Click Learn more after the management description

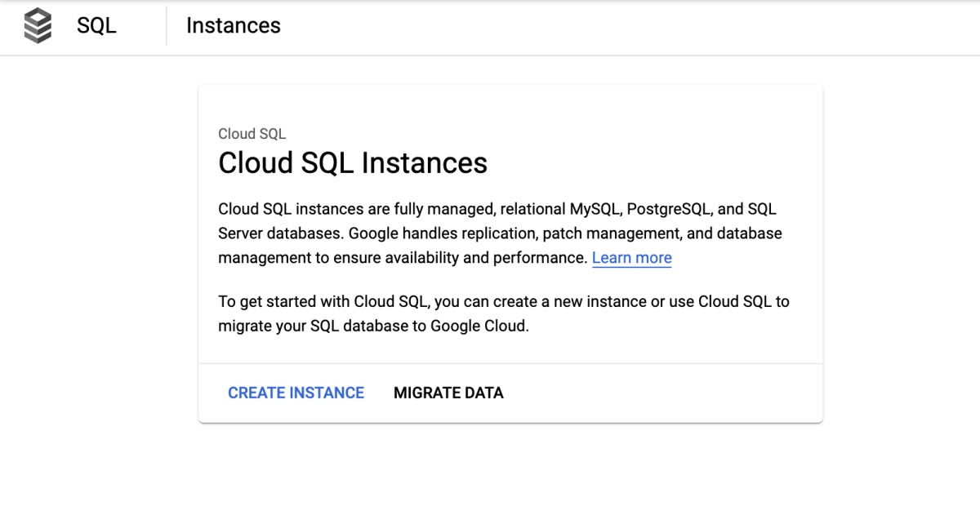point(631,257)
